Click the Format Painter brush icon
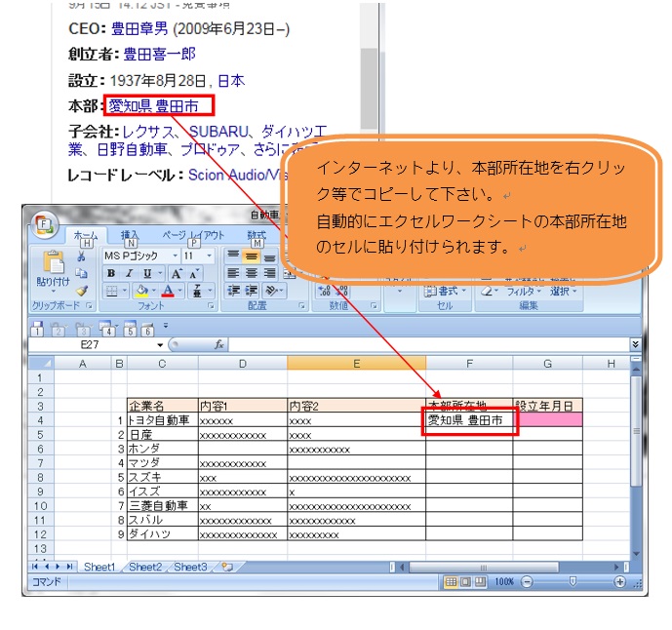The image size is (672, 630). [81, 291]
